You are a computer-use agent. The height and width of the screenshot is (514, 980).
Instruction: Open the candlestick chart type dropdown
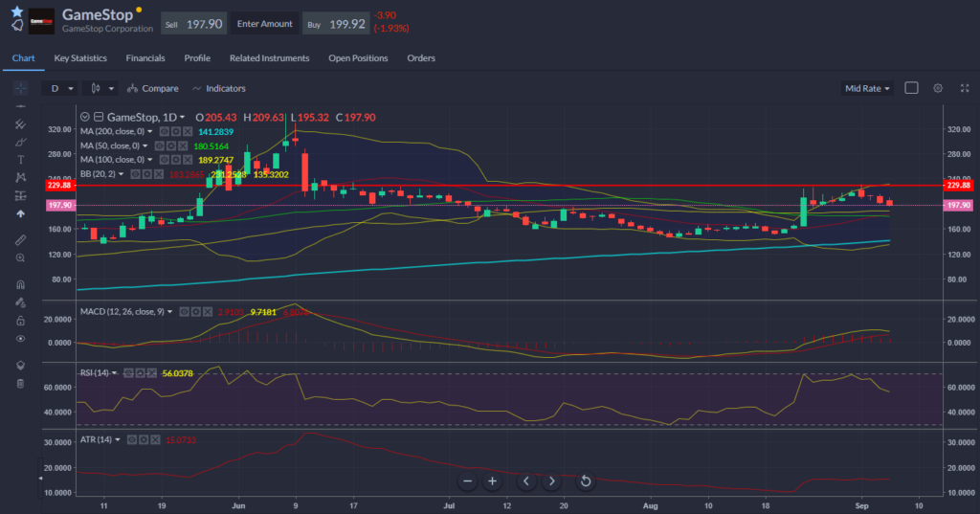point(101,88)
